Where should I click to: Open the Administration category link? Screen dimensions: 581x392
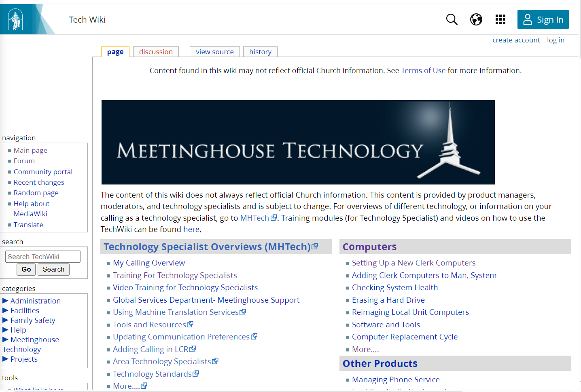(36, 301)
